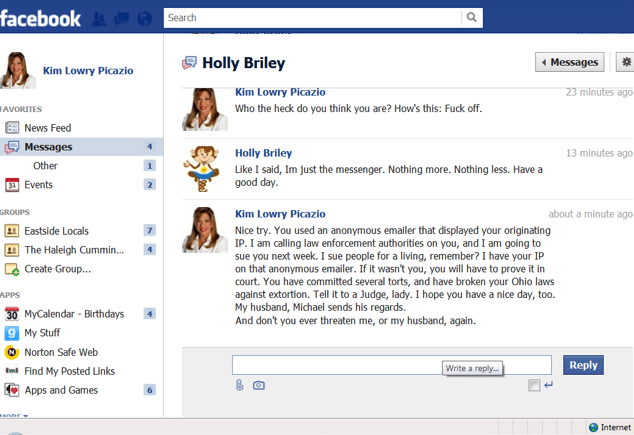The image size is (634, 435).
Task: Open the messages icon in top bar
Action: point(122,18)
